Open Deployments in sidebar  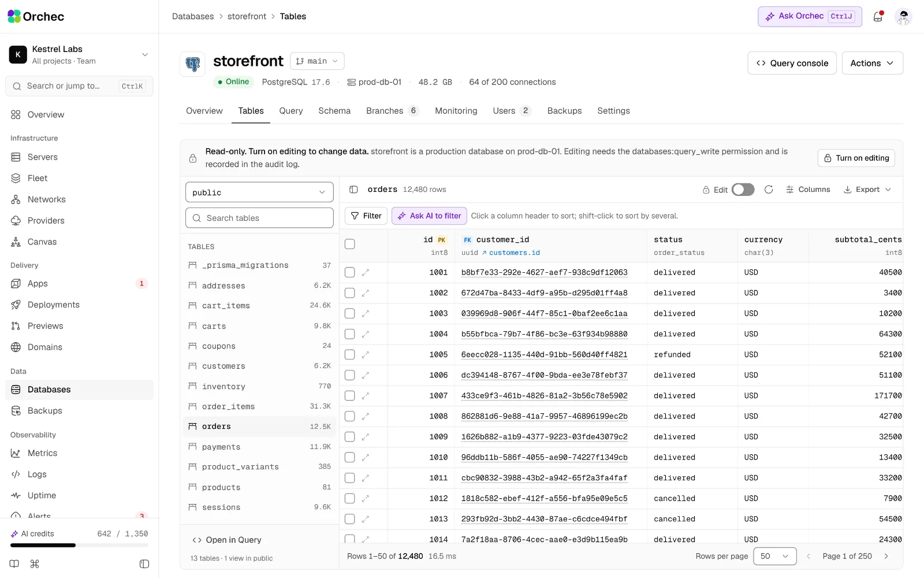pos(80,305)
